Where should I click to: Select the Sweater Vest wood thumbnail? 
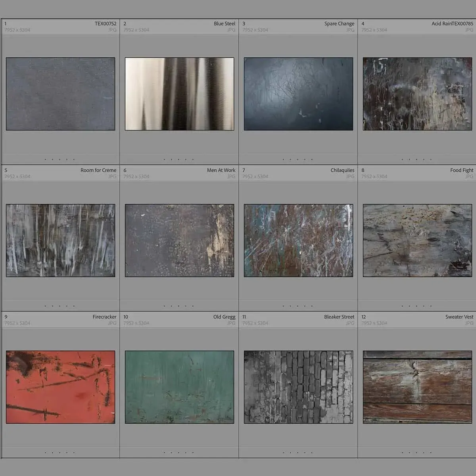coord(417,387)
